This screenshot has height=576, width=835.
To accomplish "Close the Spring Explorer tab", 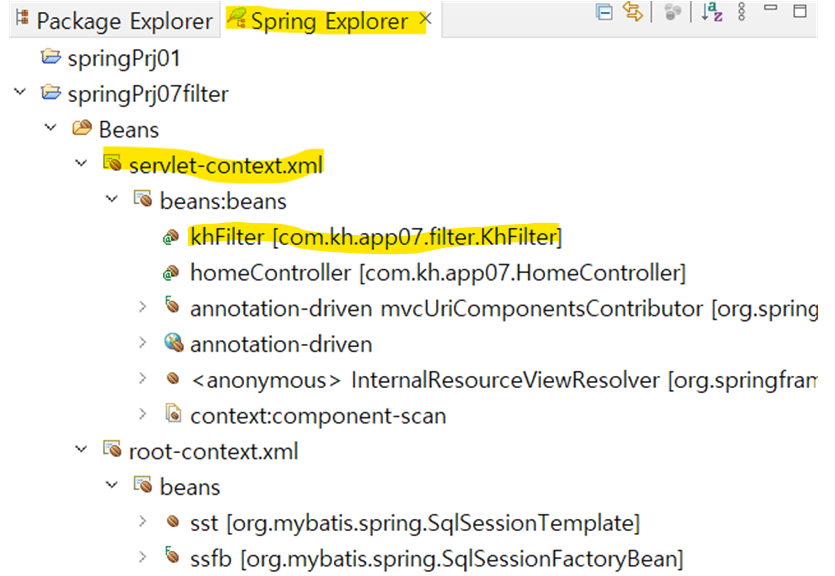I will [x=425, y=19].
